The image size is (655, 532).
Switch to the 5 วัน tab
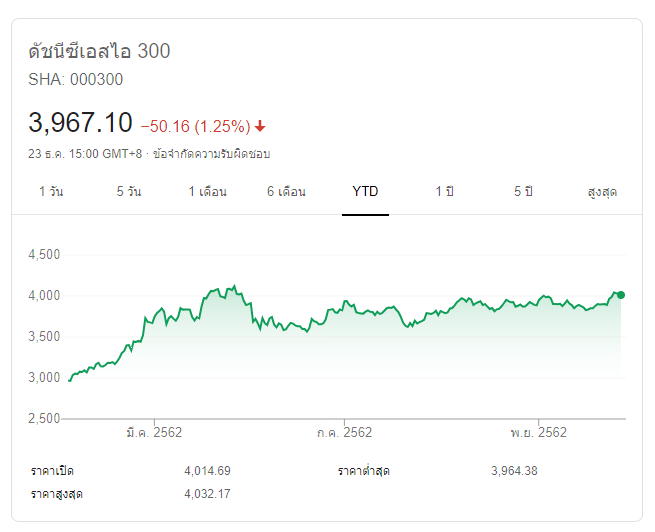(129, 191)
